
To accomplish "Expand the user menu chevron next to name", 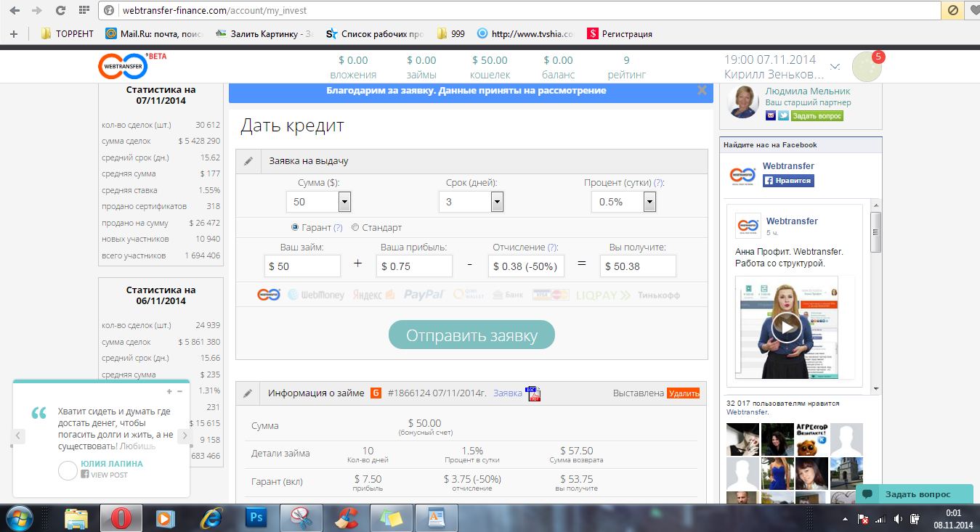I will (x=835, y=67).
